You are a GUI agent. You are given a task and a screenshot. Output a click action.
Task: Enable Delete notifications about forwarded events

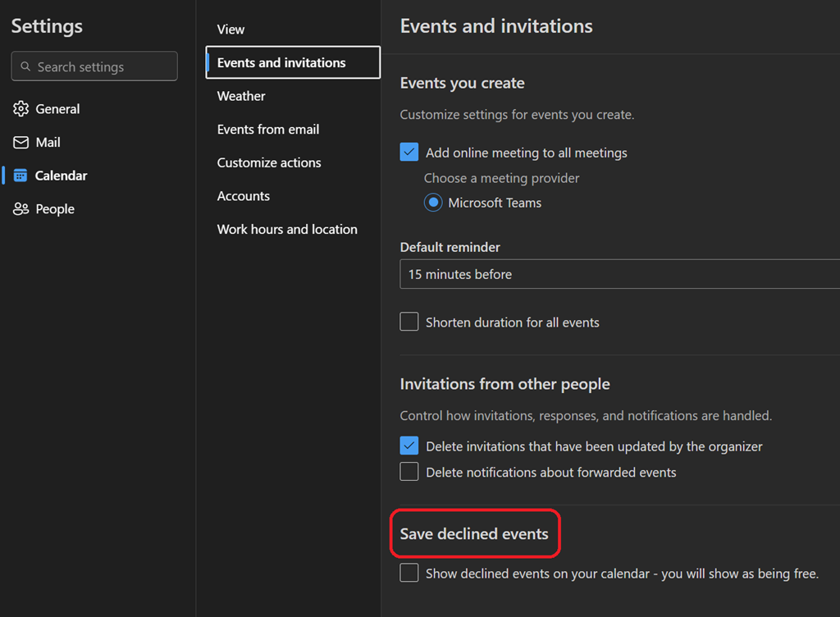(409, 472)
